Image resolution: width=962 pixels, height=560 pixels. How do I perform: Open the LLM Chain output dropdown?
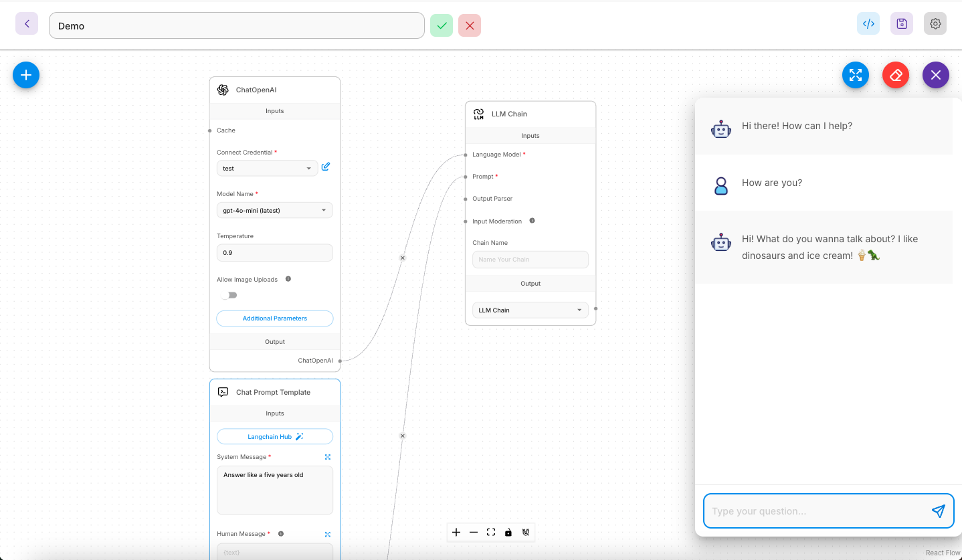point(531,310)
